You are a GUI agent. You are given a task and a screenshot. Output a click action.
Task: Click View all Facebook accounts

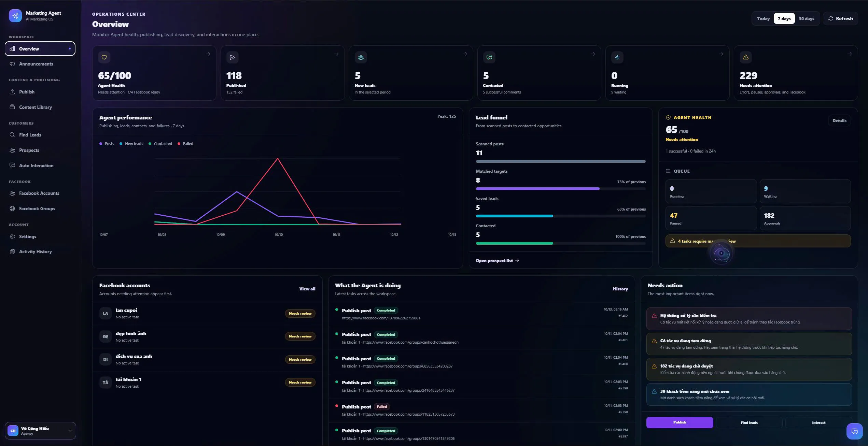tap(307, 289)
